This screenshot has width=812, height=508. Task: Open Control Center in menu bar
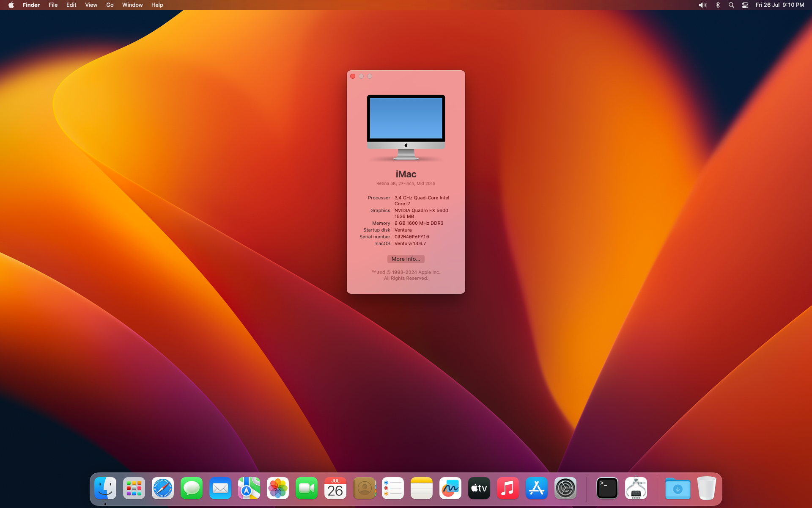point(745,5)
